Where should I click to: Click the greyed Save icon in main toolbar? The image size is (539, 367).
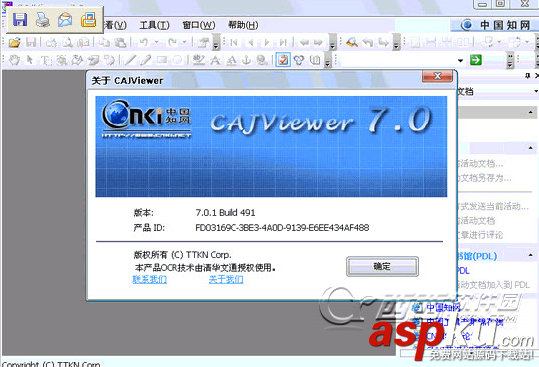pyautogui.click(x=31, y=43)
